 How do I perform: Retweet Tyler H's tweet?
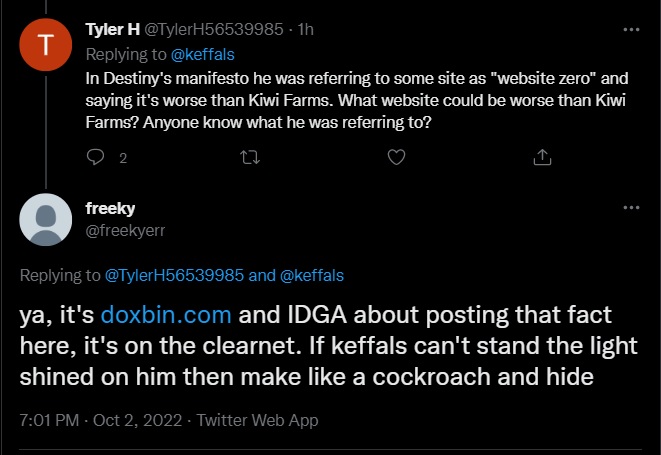(x=250, y=158)
